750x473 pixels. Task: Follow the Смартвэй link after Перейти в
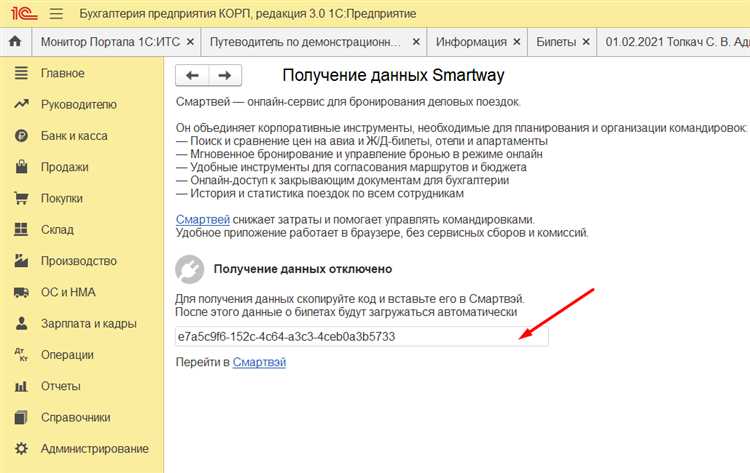pyautogui.click(x=259, y=362)
